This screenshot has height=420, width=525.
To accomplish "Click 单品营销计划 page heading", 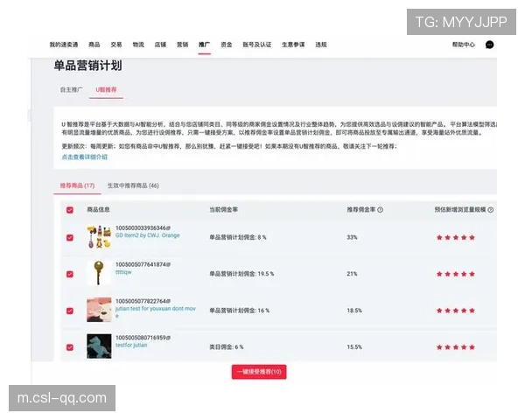I will click(x=87, y=66).
